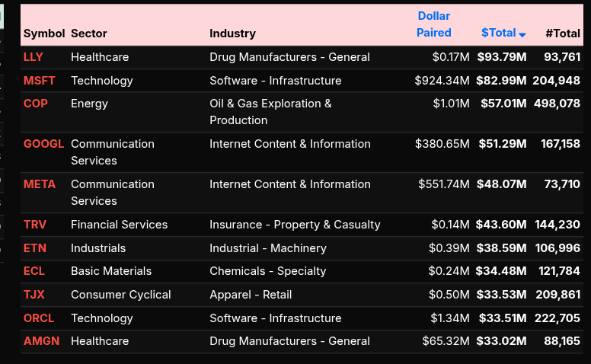The width and height of the screenshot is (591, 364).
Task: Click the Sector column header
Action: point(89,34)
